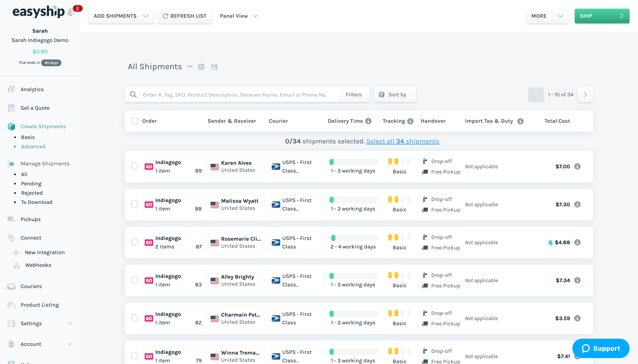Open the Panel View dropdown
638x364 pixels.
(x=239, y=16)
